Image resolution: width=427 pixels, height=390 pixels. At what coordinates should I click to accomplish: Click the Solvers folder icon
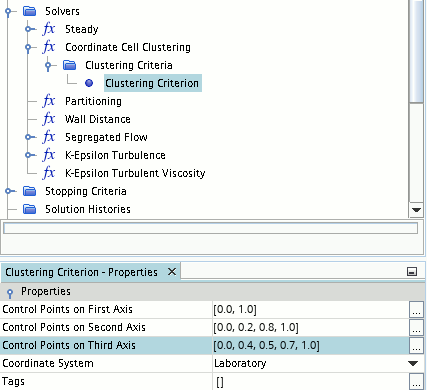pyautogui.click(x=30, y=11)
